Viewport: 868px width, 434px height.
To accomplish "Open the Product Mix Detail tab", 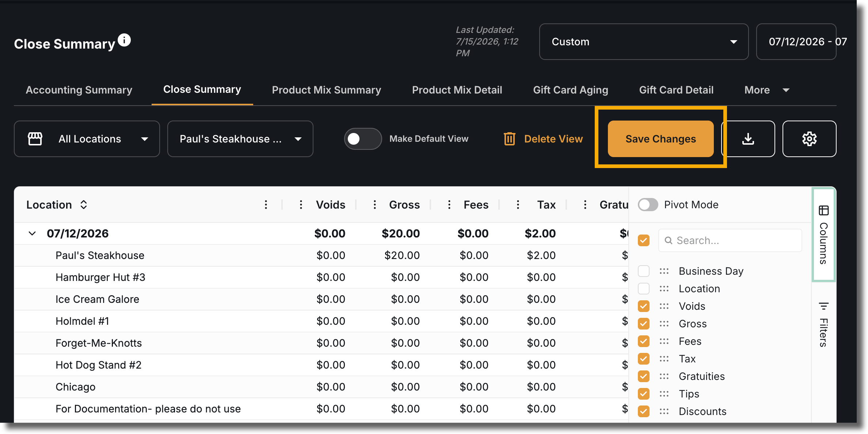I will (x=457, y=90).
